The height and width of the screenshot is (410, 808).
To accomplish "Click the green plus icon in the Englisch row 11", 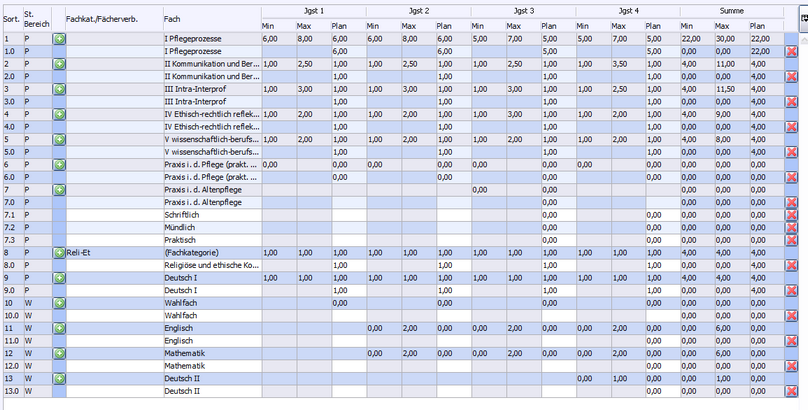I will pos(59,328).
